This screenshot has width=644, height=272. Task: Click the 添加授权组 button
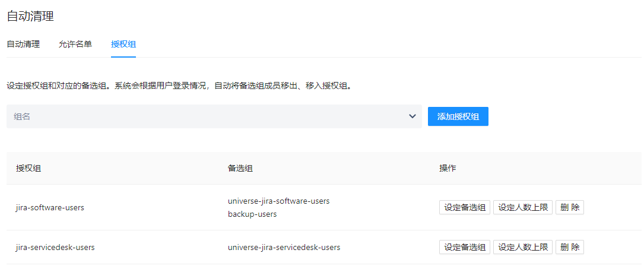(458, 116)
